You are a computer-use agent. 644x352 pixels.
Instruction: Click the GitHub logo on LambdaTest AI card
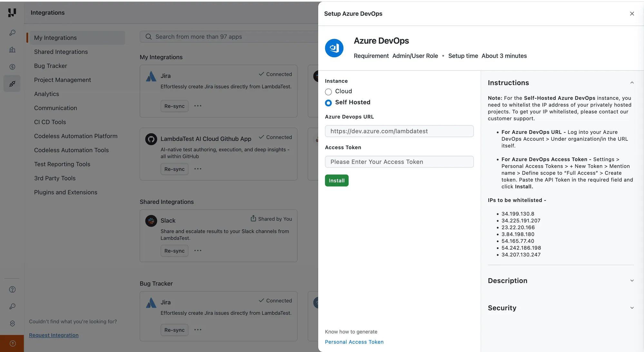151,139
